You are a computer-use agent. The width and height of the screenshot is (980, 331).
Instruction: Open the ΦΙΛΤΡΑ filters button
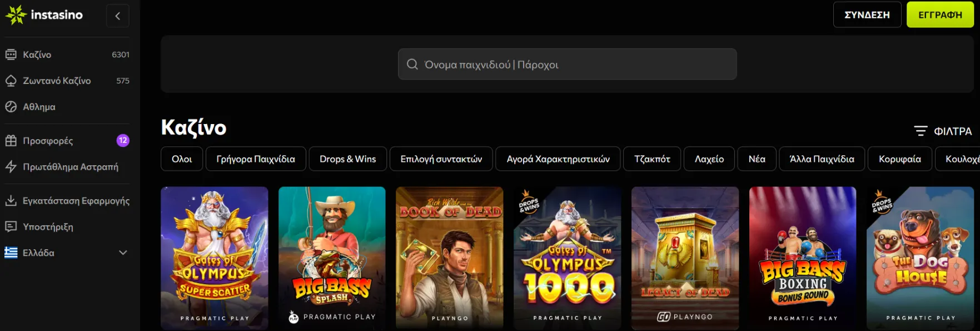[x=943, y=131]
